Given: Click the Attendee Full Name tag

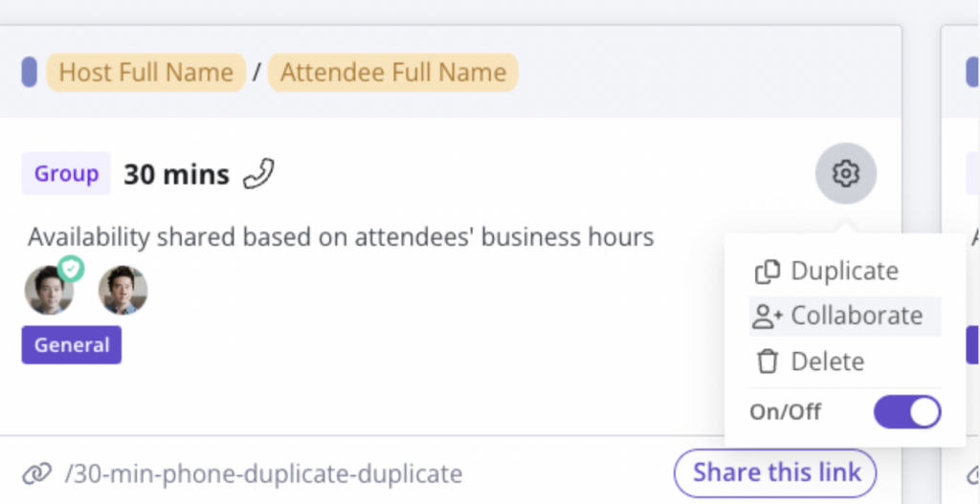Looking at the screenshot, I should point(393,73).
